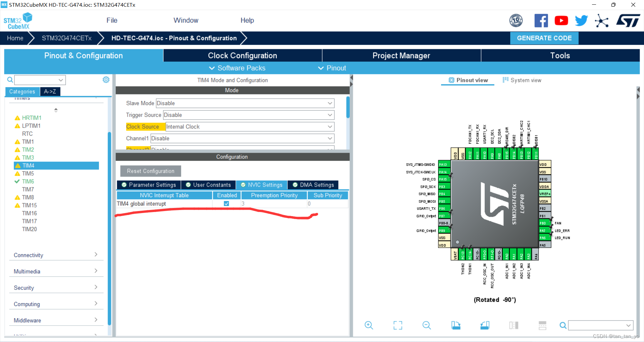Open the File menu
Image resolution: width=644 pixels, height=342 pixels.
112,20
